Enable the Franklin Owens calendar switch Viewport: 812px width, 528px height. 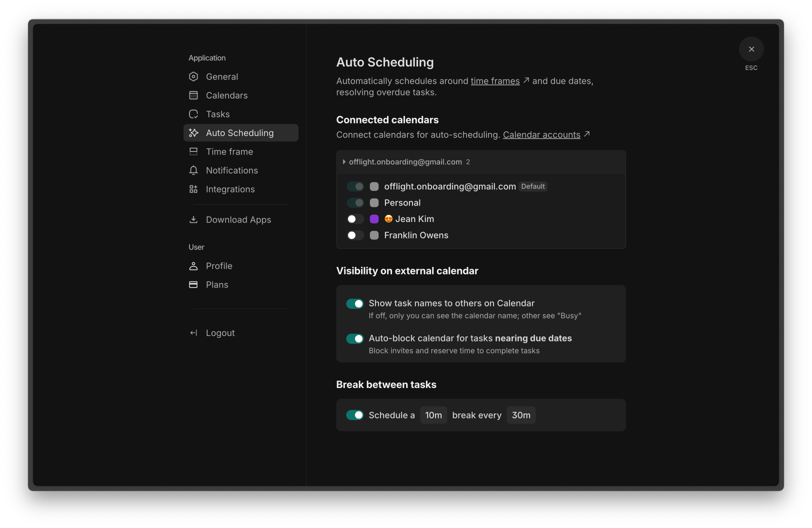(355, 235)
